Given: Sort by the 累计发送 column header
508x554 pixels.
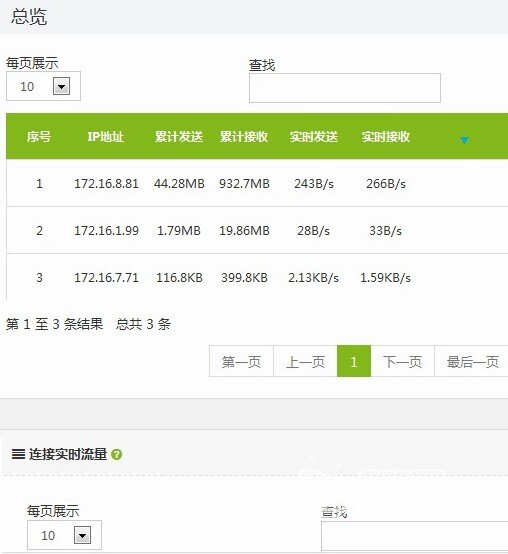Looking at the screenshot, I should tap(179, 136).
